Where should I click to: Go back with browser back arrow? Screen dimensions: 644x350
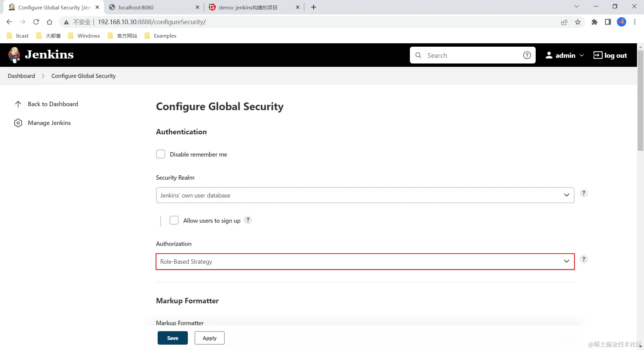point(9,22)
